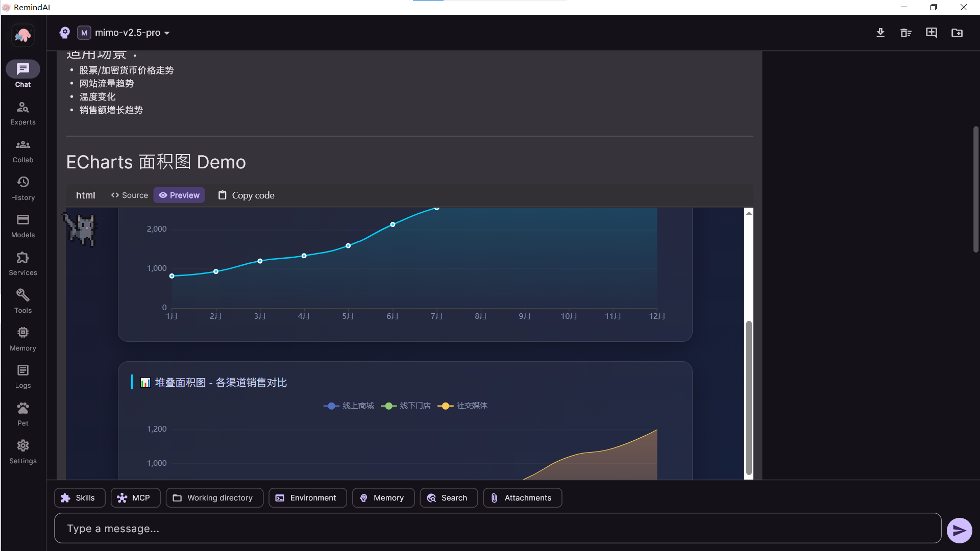This screenshot has height=551, width=980.
Task: Click the 1月 data point on line chart
Action: click(x=172, y=276)
